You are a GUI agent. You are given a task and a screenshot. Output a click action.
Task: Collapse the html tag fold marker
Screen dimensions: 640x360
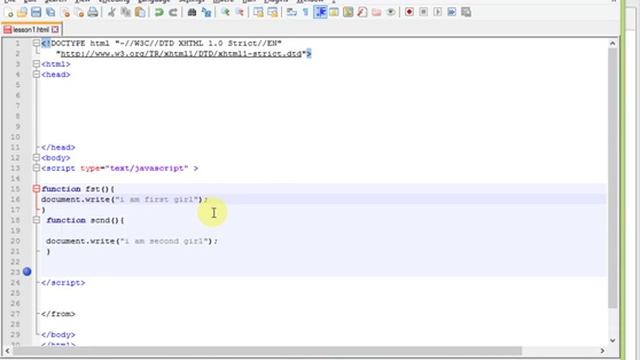tap(36, 64)
